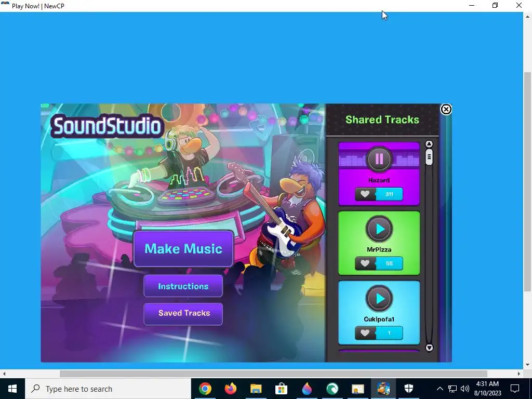The width and height of the screenshot is (532, 399).
Task: Click the window's horizontal scrollbar
Action: (273, 374)
